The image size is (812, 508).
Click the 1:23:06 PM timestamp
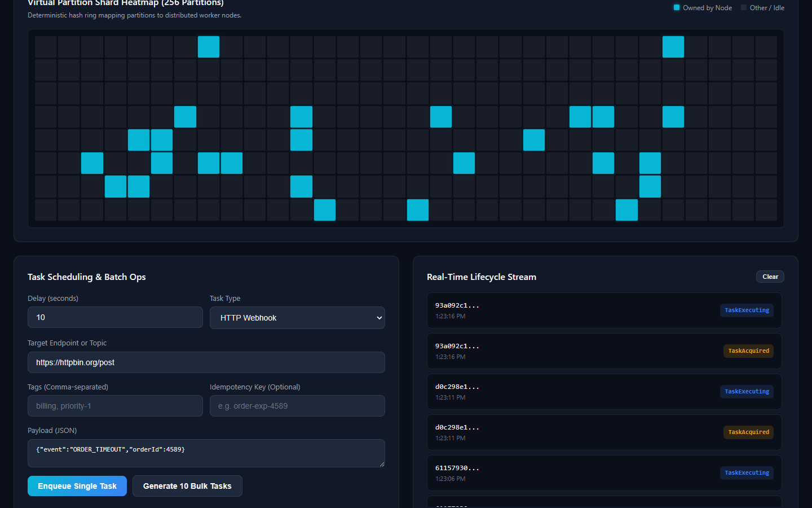coord(450,479)
